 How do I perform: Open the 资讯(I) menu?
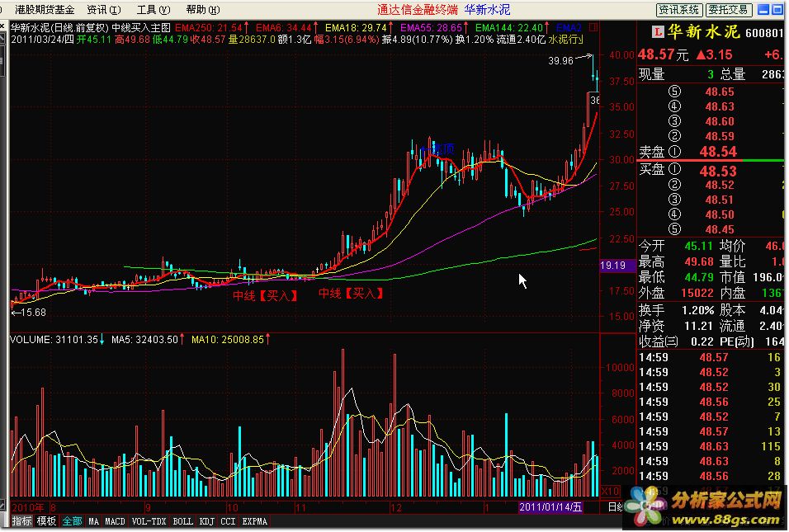tap(104, 10)
